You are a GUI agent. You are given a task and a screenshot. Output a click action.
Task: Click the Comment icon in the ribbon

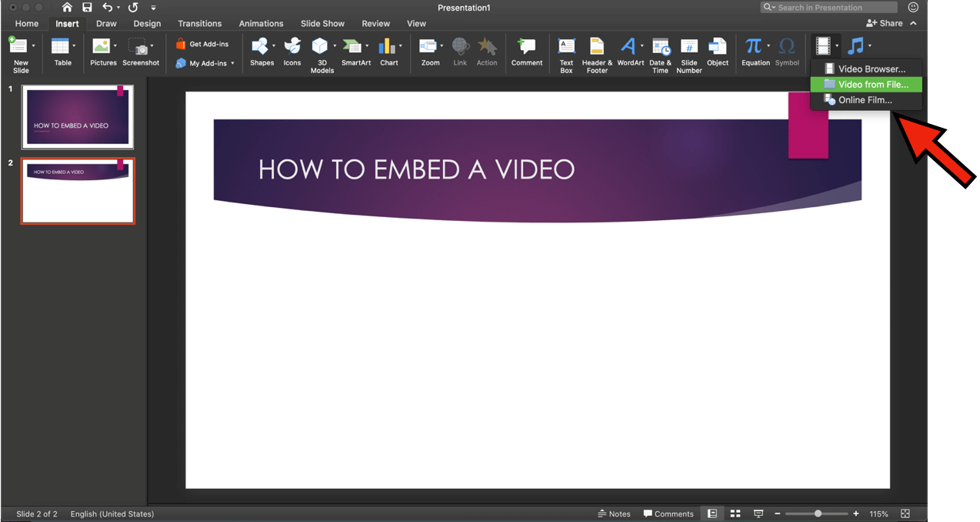pos(526,52)
